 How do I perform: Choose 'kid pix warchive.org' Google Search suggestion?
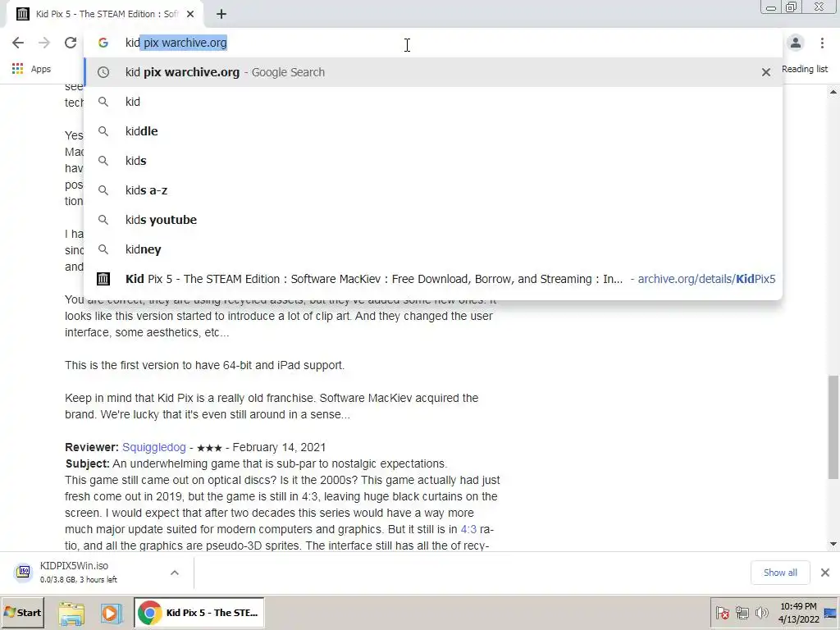coord(433,72)
